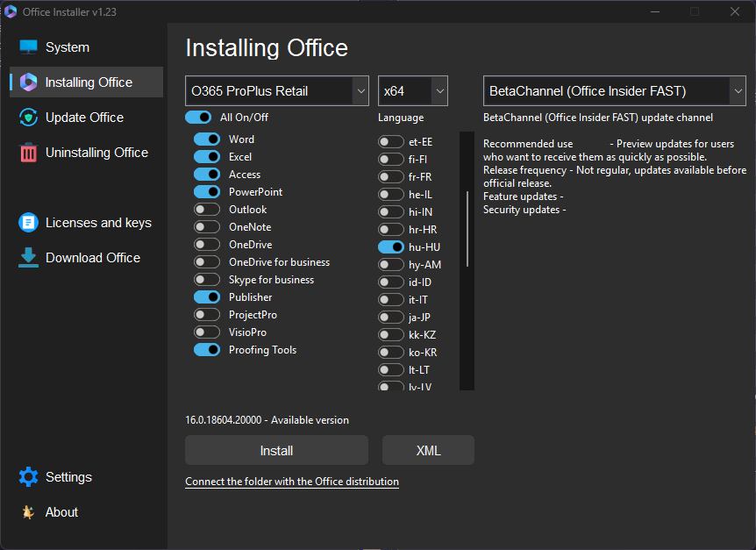Toggle the All On/Off switch
The image size is (756, 550).
[198, 118]
